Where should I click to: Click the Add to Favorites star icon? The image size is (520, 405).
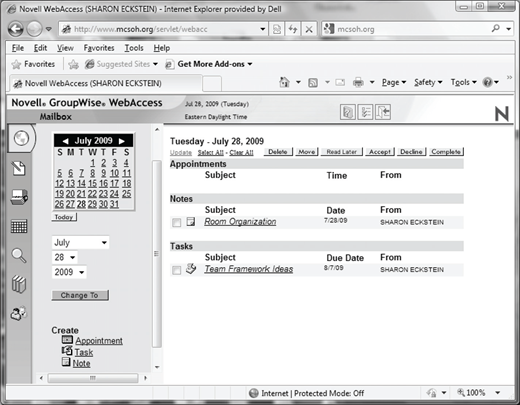pyautogui.click(x=73, y=64)
